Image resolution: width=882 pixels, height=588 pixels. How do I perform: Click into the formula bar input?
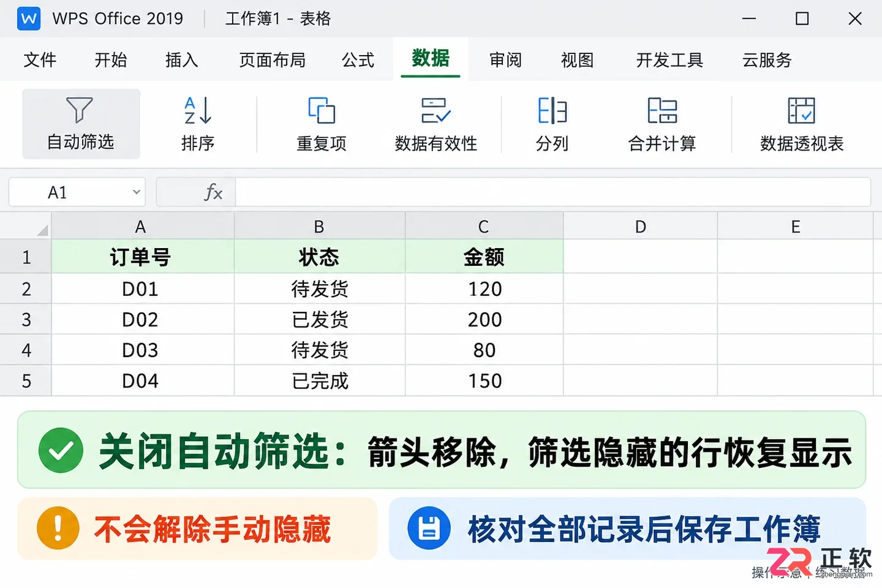(x=552, y=192)
